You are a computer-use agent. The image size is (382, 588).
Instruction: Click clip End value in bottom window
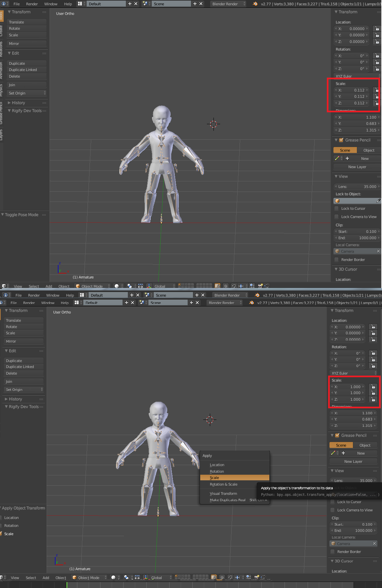pyautogui.click(x=353, y=531)
